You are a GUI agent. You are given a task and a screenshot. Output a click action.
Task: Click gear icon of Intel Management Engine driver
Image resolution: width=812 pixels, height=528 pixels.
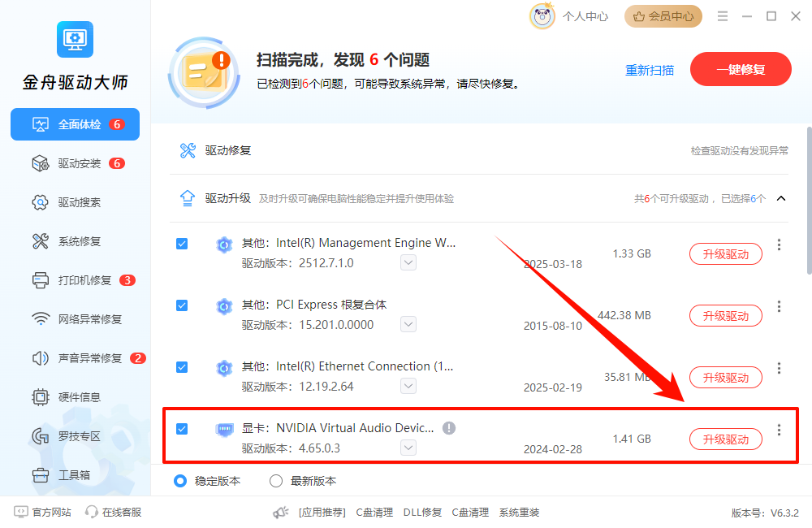tap(224, 245)
